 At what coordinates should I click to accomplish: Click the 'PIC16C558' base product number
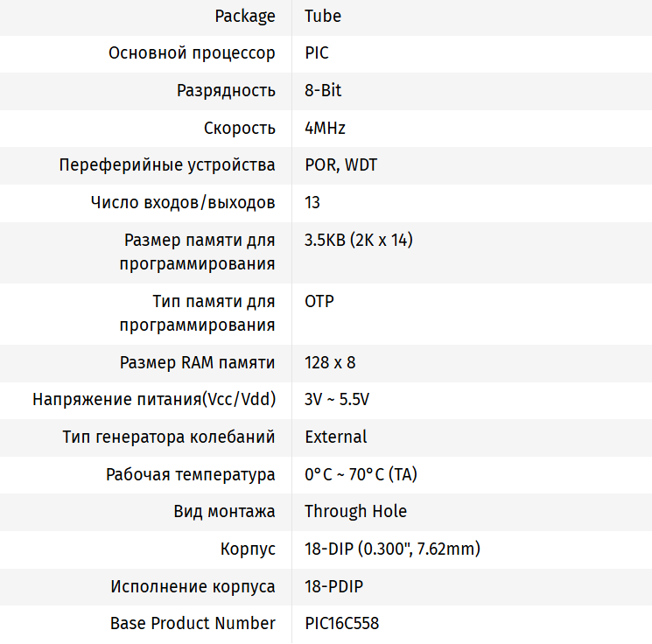tap(342, 624)
